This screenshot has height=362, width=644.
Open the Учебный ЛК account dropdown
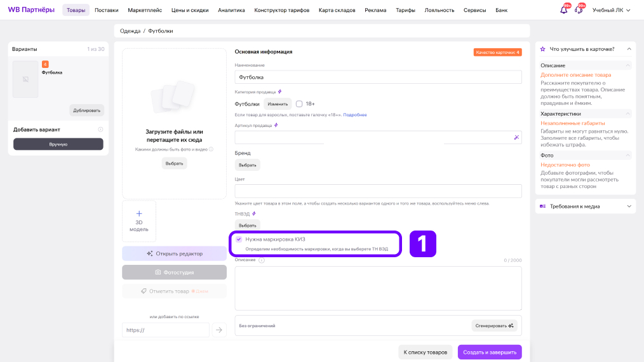[x=611, y=10]
